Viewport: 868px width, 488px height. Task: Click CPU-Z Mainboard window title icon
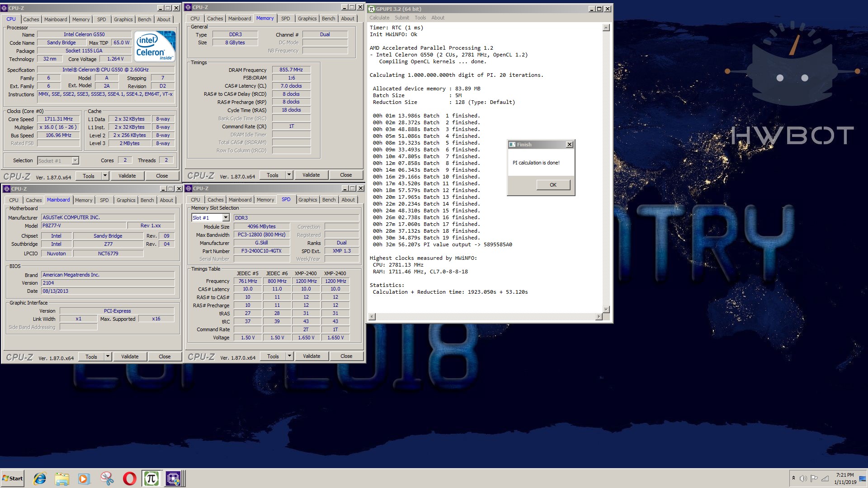(7, 189)
